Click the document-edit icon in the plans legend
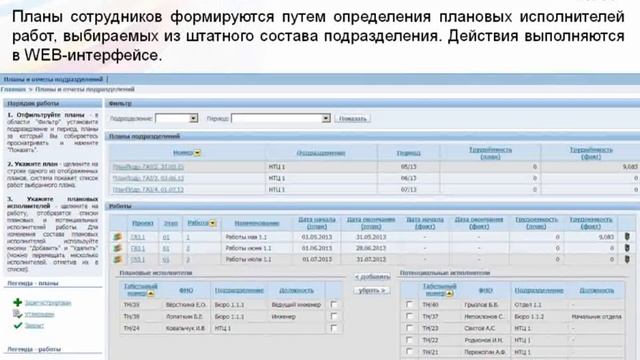 point(18,314)
